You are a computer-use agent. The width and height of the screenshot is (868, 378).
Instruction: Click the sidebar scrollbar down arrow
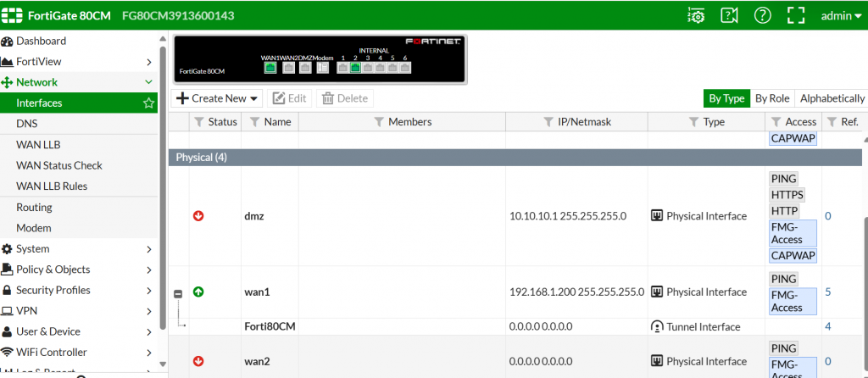(x=163, y=364)
